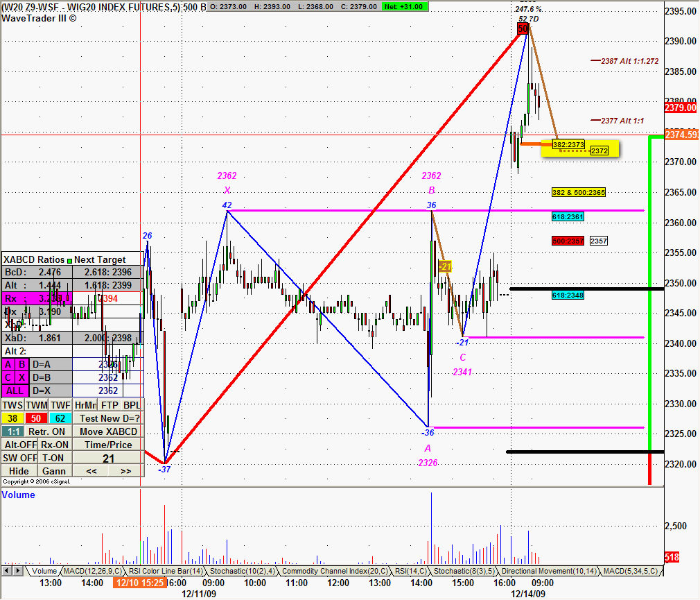Click the Move XABCD button
Viewport: 700px width, 600px height.
pos(109,431)
